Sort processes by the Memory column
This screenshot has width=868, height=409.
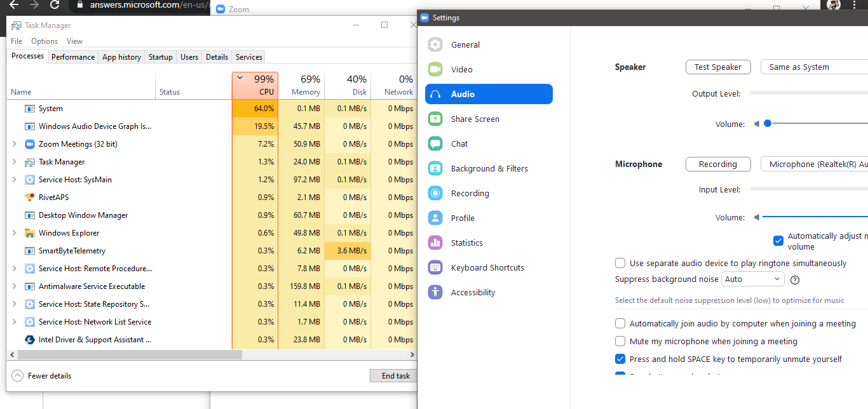click(x=301, y=85)
